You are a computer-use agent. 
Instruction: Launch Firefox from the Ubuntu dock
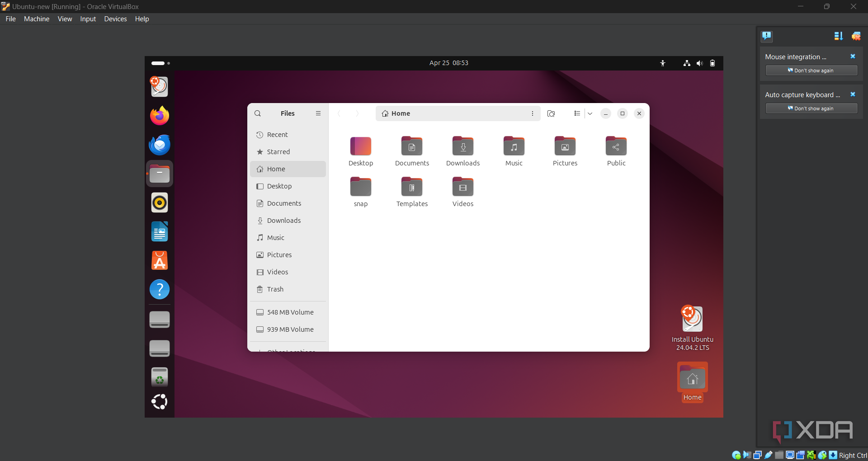[x=160, y=116]
